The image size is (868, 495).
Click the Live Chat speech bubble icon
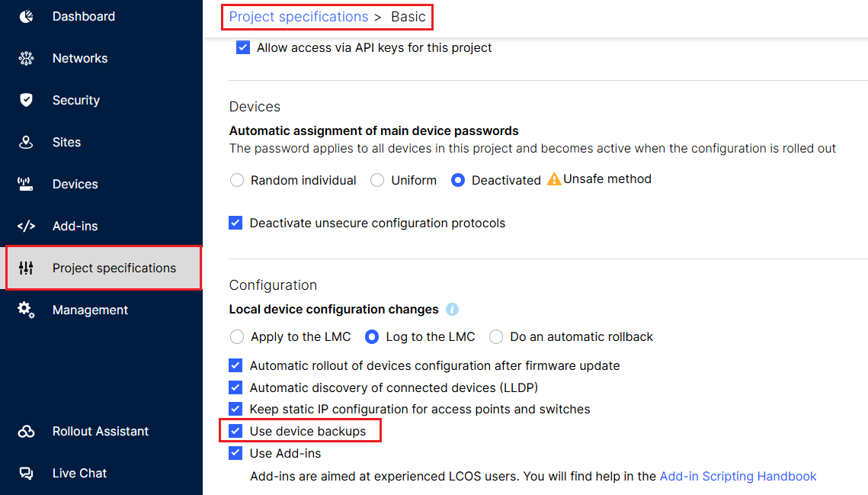pos(26,473)
